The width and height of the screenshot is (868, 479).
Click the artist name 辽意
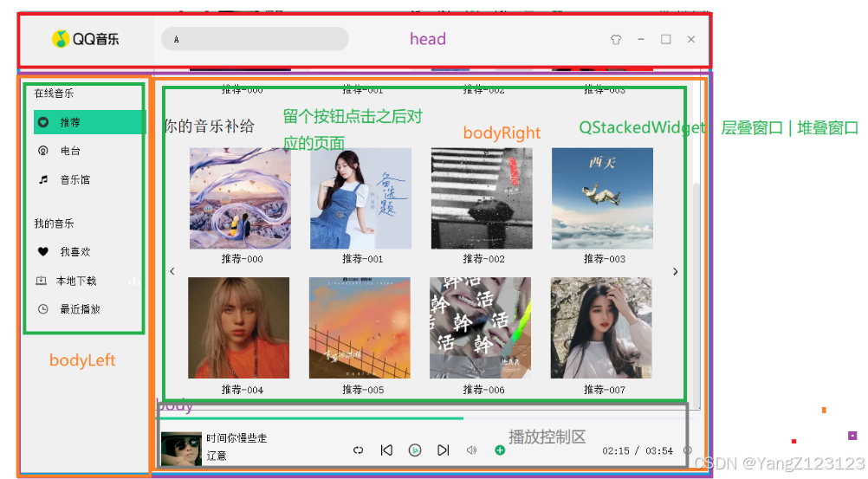click(217, 456)
